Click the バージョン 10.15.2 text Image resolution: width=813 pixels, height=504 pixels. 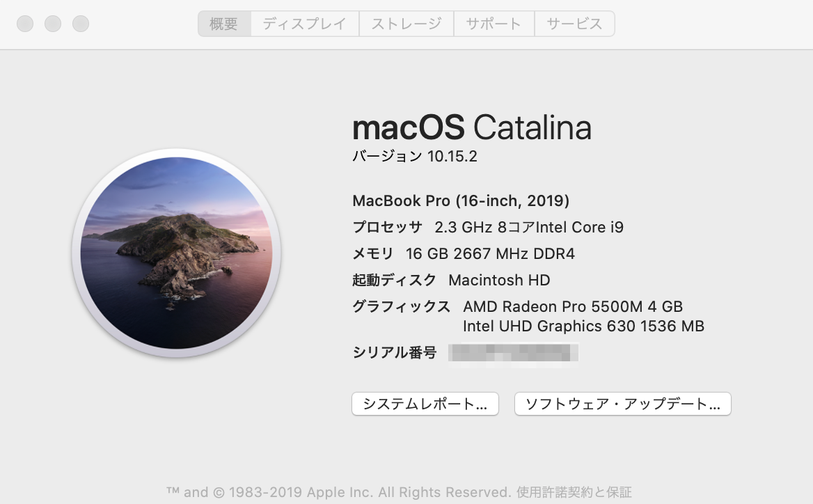[x=415, y=156]
